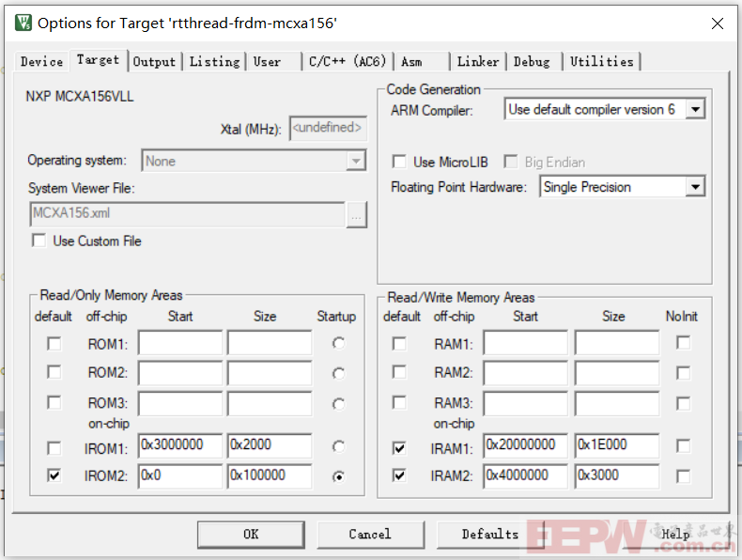
Task: Click the ROM2 Size field
Action: coord(270,373)
